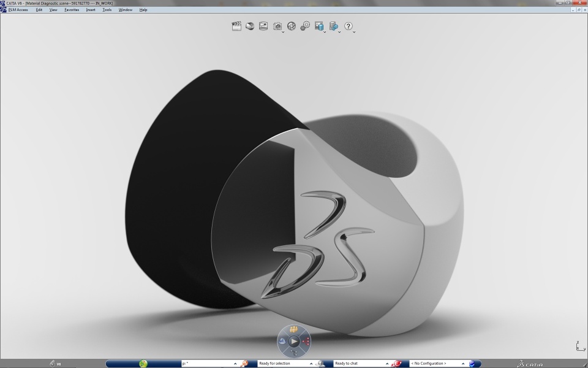
Task: Click the orange search magnifier icon
Action: [244, 364]
